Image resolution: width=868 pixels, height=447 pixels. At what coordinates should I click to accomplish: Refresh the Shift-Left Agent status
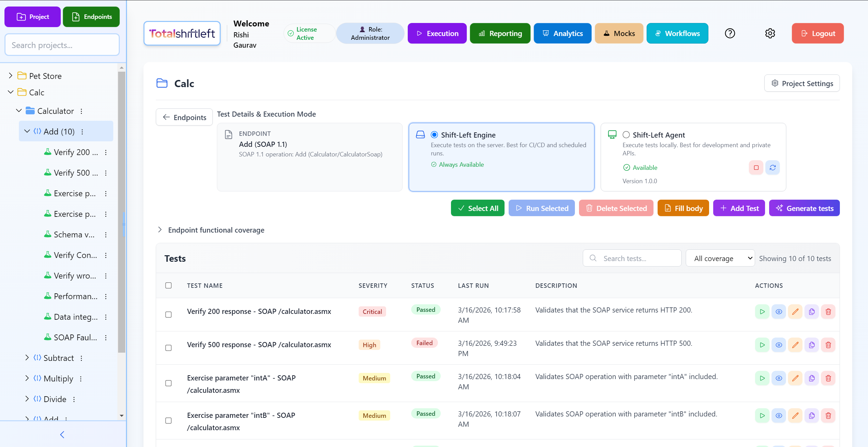[772, 167]
